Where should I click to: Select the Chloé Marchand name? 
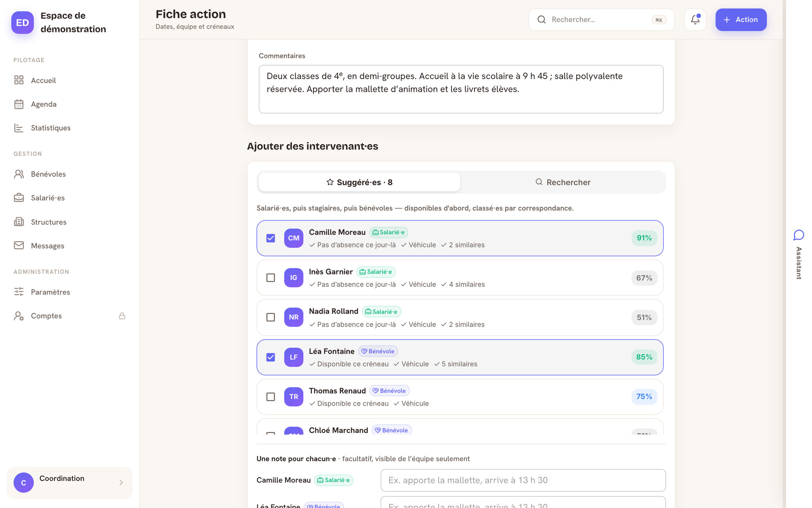click(x=338, y=430)
